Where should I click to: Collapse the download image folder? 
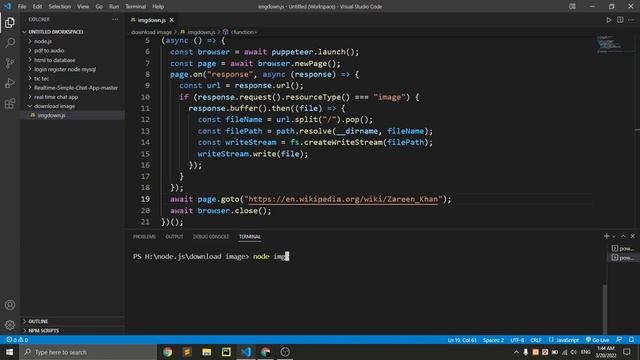[54, 106]
